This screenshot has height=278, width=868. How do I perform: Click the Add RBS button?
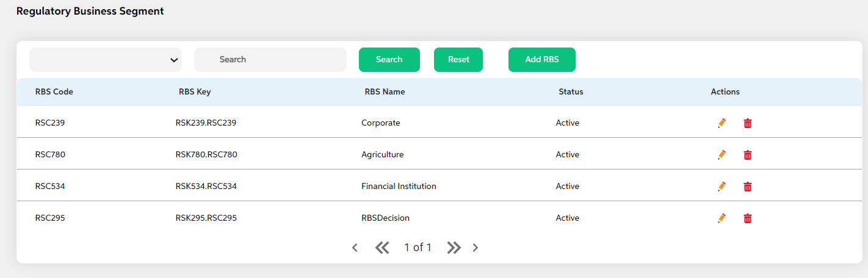point(542,60)
